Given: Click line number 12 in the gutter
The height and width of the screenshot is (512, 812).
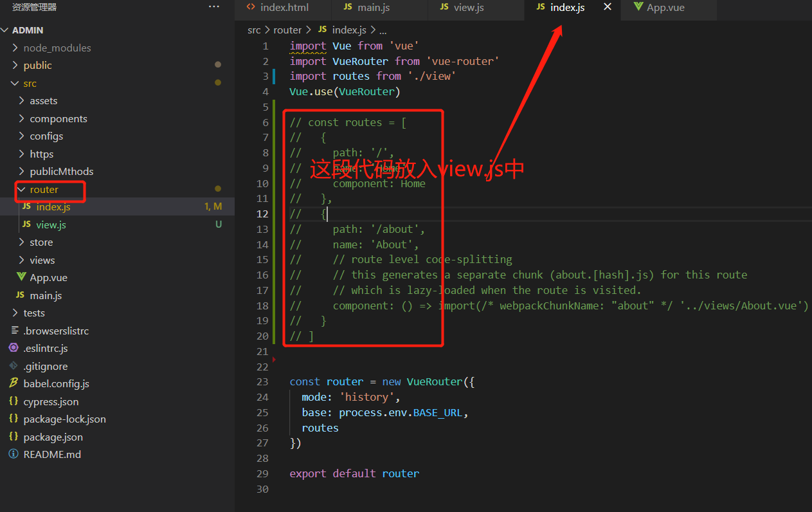Looking at the screenshot, I should tap(262, 214).
